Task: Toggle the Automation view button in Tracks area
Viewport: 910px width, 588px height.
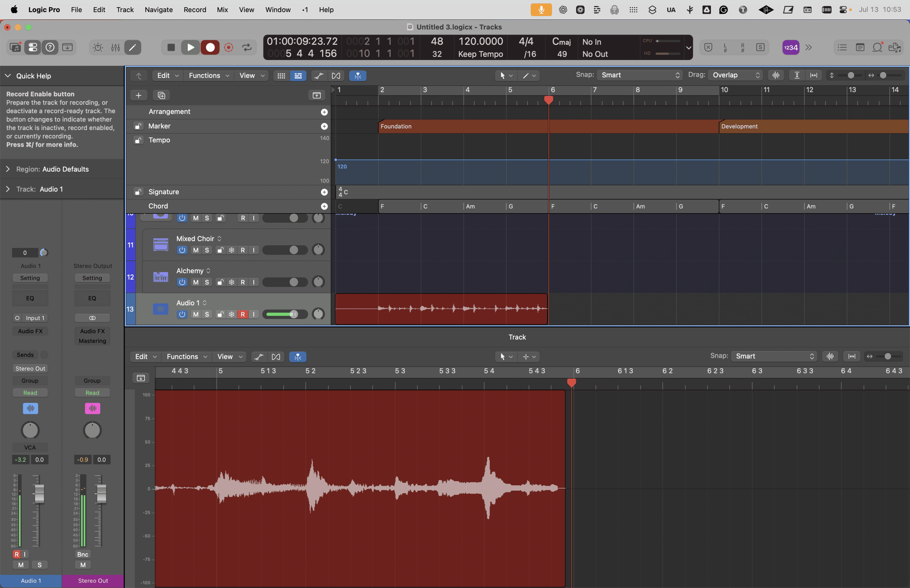Action: click(318, 76)
